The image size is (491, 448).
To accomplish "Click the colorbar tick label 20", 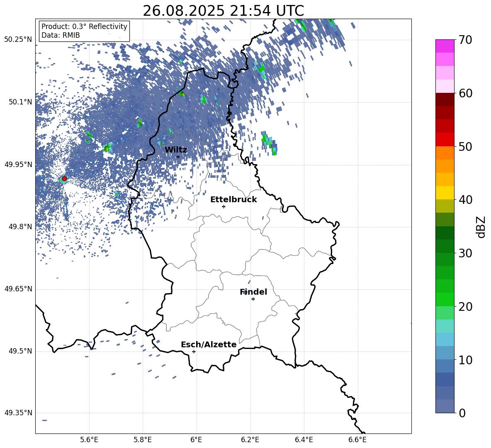I will click(x=465, y=307).
